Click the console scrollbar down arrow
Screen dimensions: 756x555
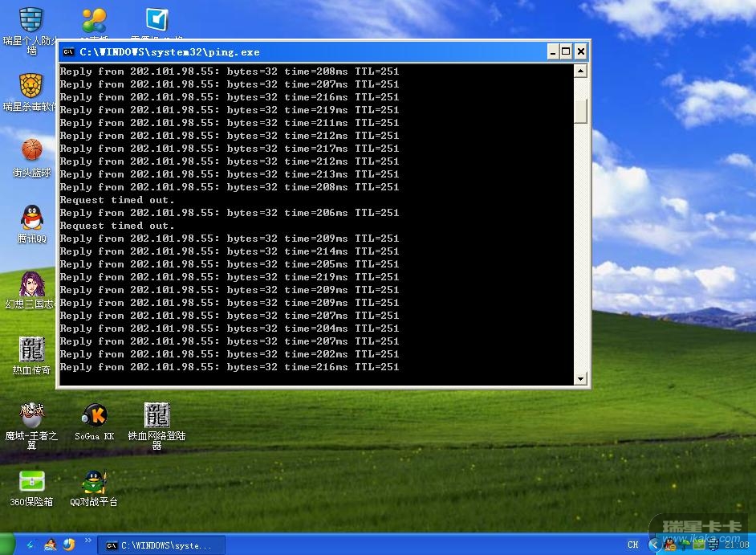[x=581, y=378]
